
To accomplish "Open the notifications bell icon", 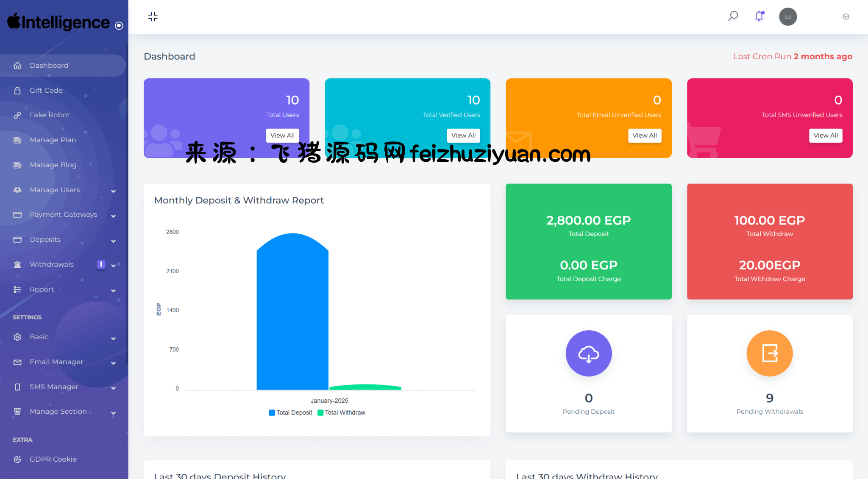I will (x=759, y=17).
